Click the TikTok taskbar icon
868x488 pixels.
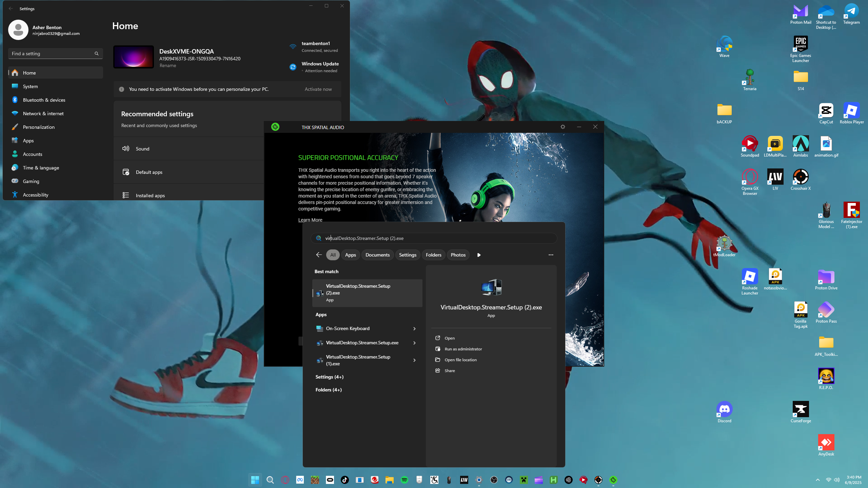[344, 480]
